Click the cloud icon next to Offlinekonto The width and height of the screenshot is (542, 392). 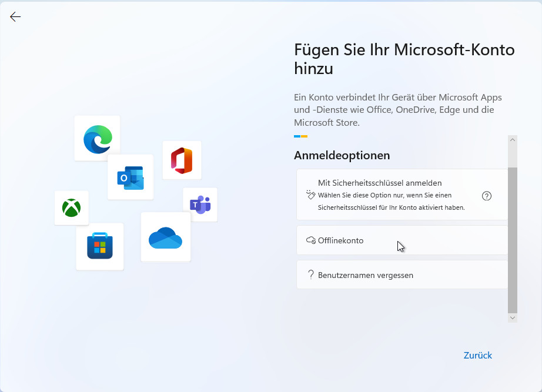(311, 240)
